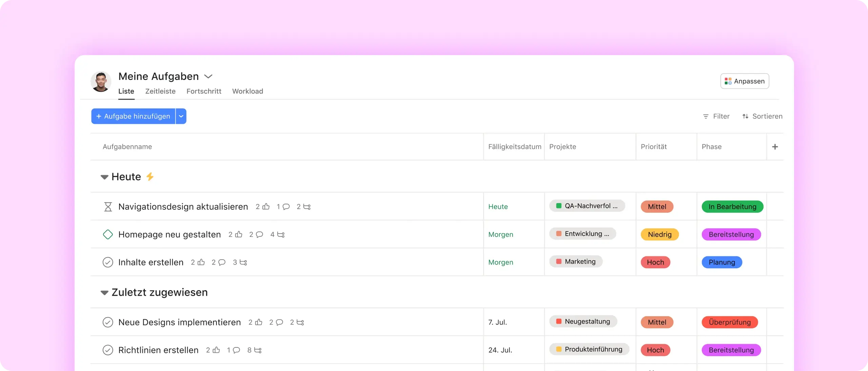Image resolution: width=868 pixels, height=371 pixels.
Task: Click the Filter icon in the toolbar
Action: click(706, 116)
